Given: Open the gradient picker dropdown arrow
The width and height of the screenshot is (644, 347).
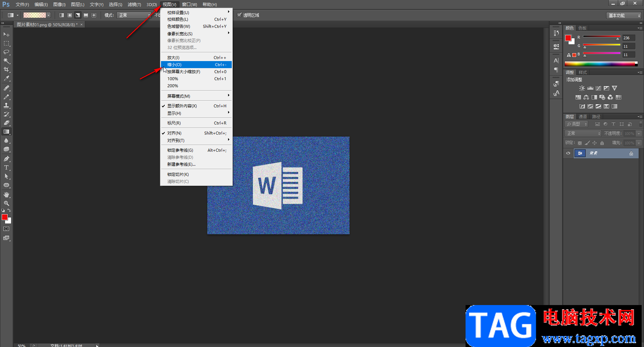Looking at the screenshot, I should 49,15.
